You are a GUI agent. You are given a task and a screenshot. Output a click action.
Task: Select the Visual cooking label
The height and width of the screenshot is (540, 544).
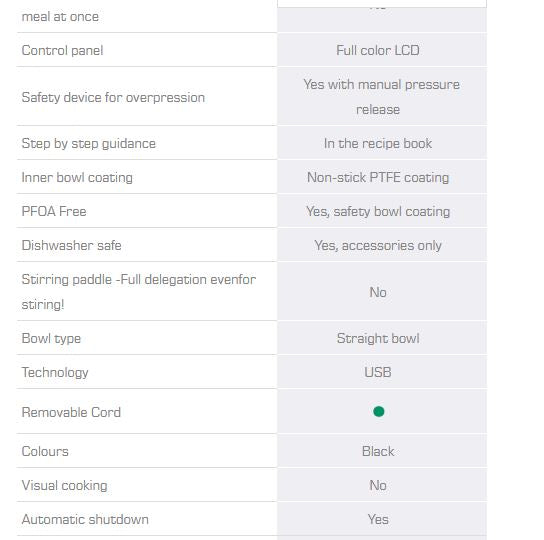point(65,486)
